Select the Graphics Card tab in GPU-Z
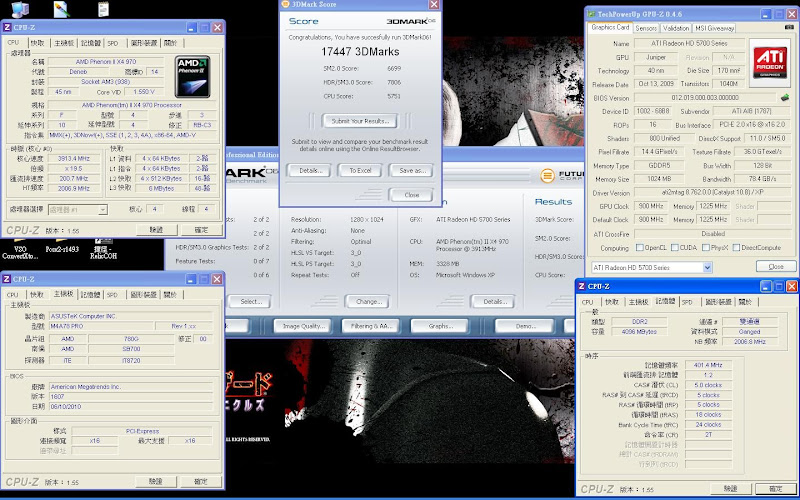800x500 pixels. tap(610, 28)
